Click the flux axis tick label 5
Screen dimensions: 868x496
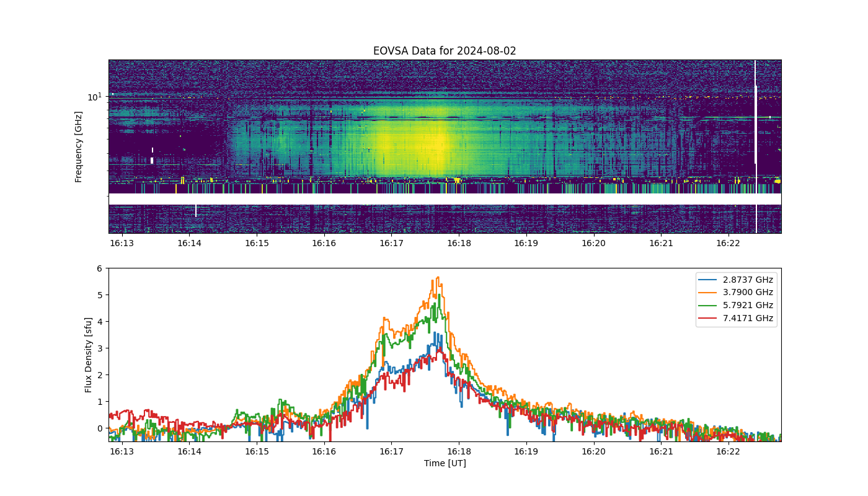click(x=99, y=295)
